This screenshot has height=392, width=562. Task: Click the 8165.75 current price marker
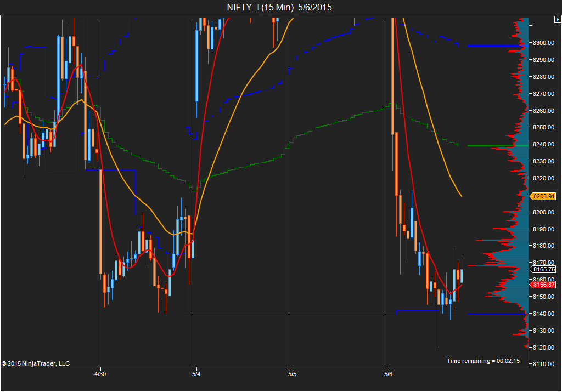point(543,269)
